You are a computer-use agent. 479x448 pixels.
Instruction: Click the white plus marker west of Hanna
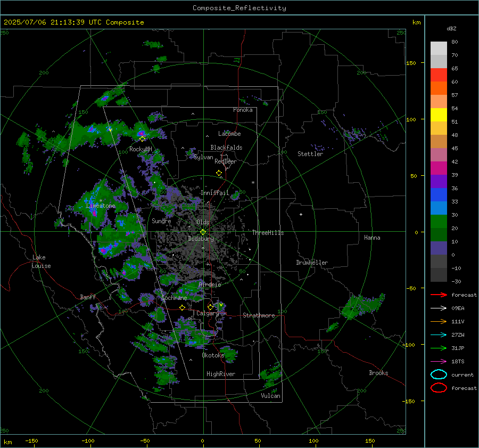tap(301, 214)
